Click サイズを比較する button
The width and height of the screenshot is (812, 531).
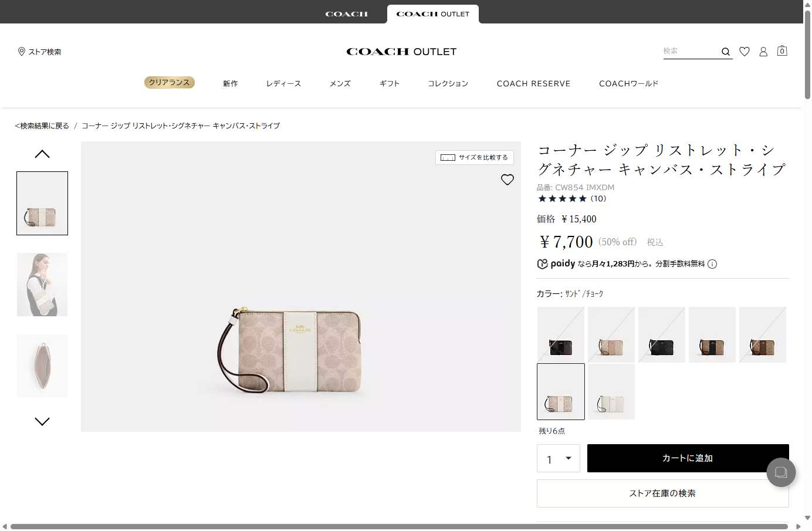point(475,157)
